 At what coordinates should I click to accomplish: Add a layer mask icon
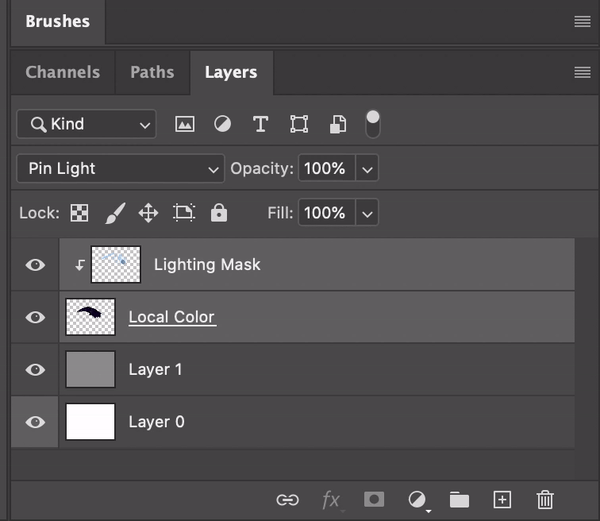pyautogui.click(x=374, y=500)
